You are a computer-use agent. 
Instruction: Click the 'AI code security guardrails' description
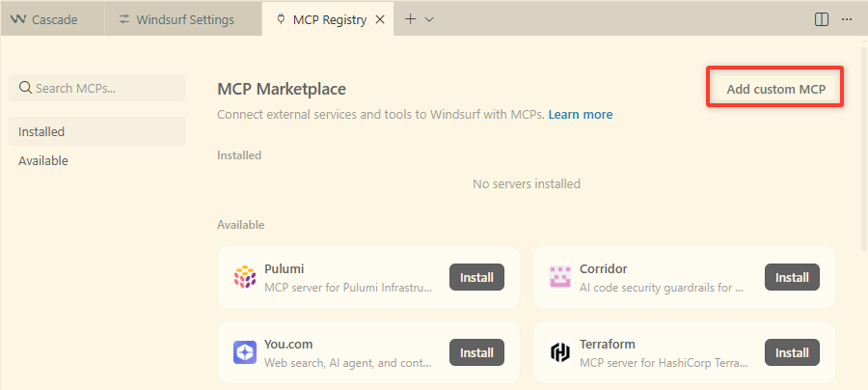pyautogui.click(x=662, y=288)
